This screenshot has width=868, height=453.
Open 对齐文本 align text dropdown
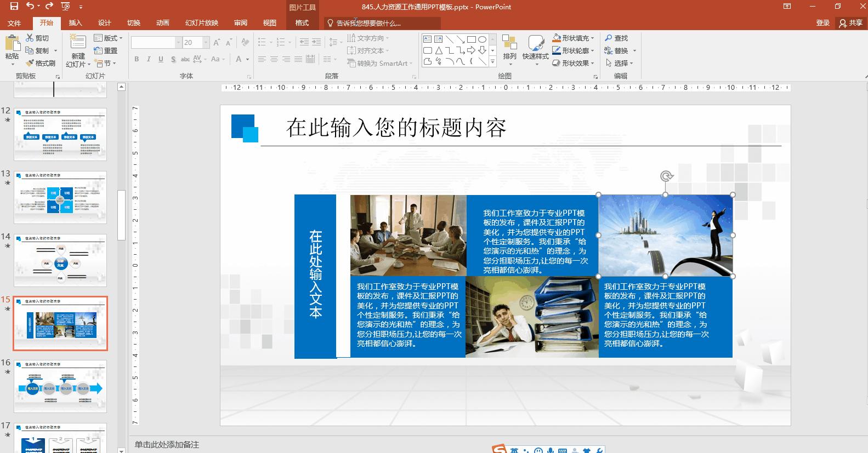coord(368,50)
